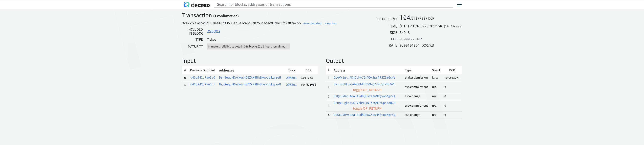Open output 4 address DsQxuVRvS4eaJ42dhQEsCXauMWjvopWgrVg
This screenshot has width=644, height=145.
pos(364,115)
